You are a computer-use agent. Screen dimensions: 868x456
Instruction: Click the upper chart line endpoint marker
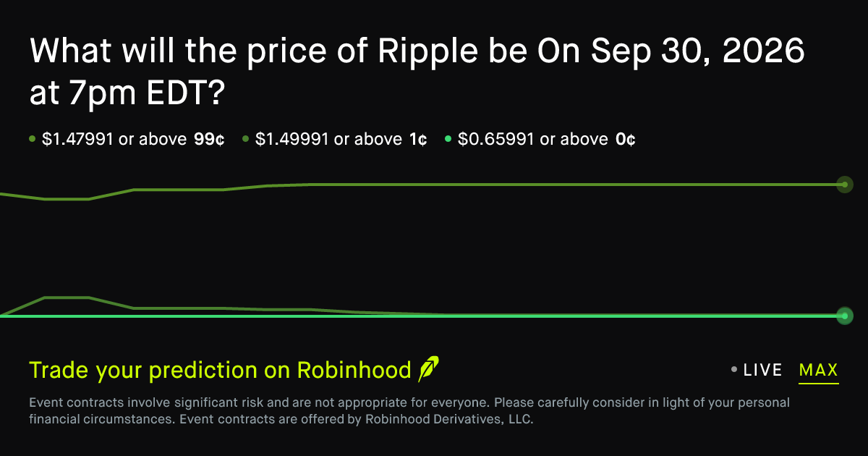coord(844,185)
